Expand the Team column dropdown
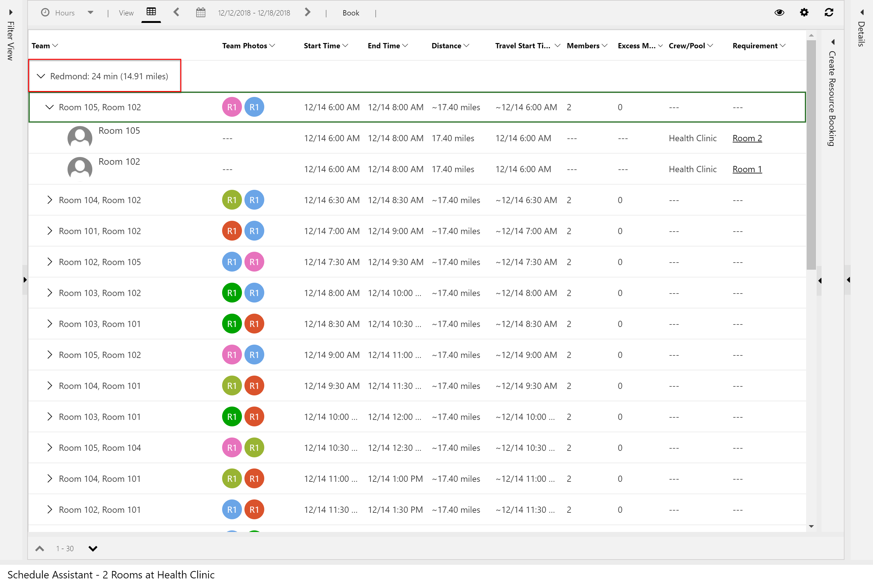Screen dimensions: 873x588 [x=58, y=45]
